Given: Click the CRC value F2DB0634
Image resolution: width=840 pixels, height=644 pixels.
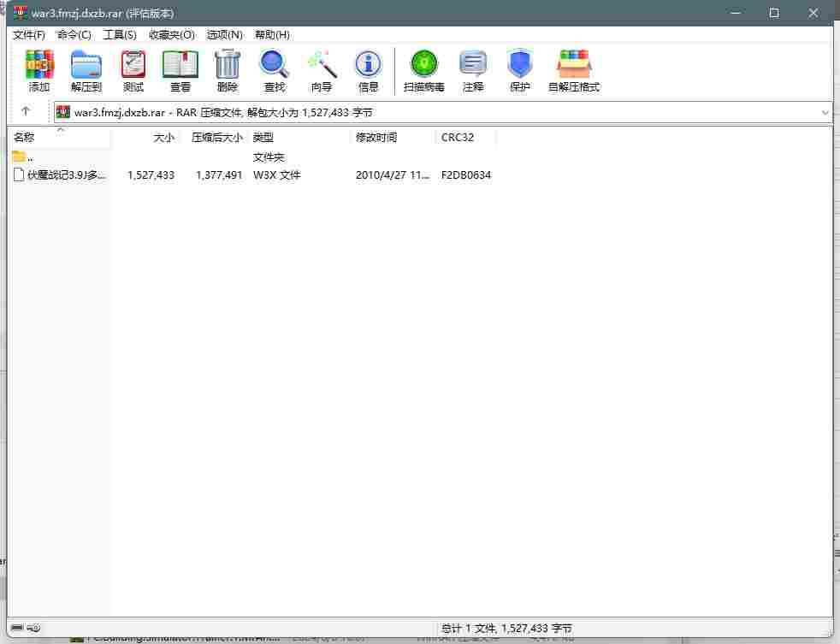Looking at the screenshot, I should pos(465,175).
